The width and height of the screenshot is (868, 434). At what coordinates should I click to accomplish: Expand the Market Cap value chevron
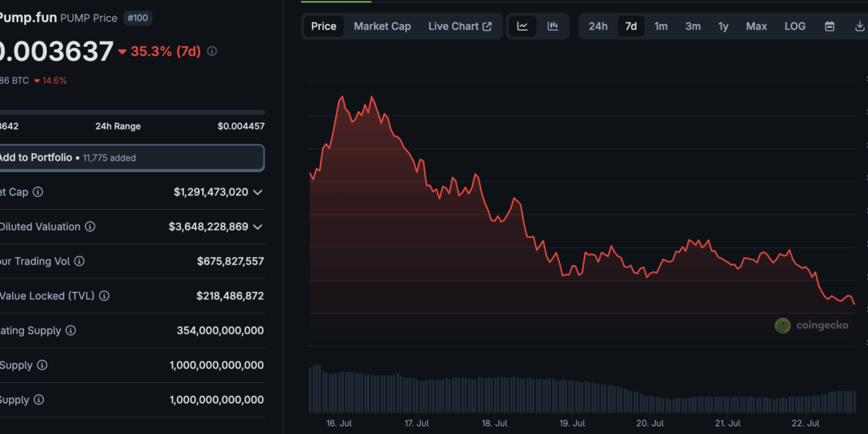pyautogui.click(x=258, y=192)
